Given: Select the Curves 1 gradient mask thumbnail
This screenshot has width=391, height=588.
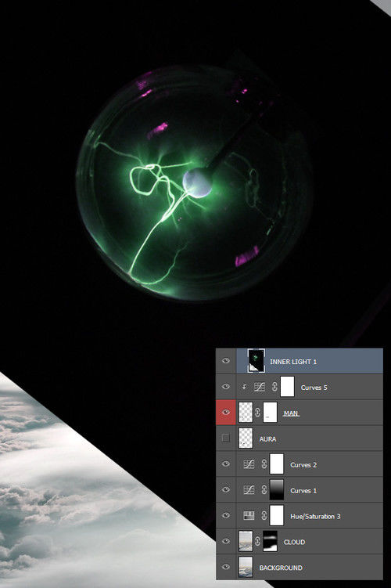Looking at the screenshot, I should pyautogui.click(x=277, y=489).
